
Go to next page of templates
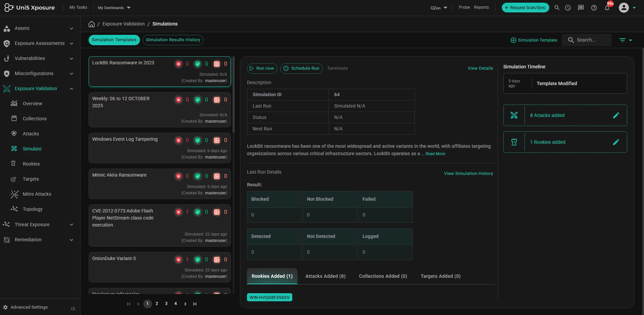click(185, 304)
